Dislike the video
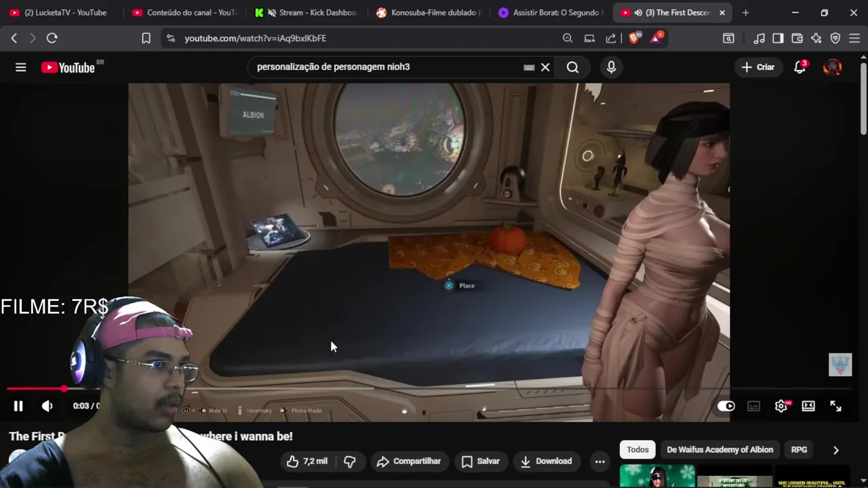The width and height of the screenshot is (868, 488). click(x=350, y=461)
